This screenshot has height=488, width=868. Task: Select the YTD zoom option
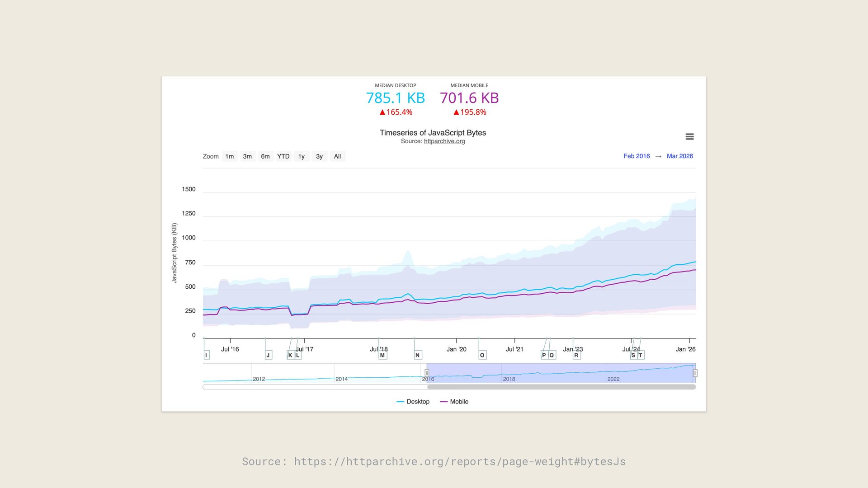(283, 156)
